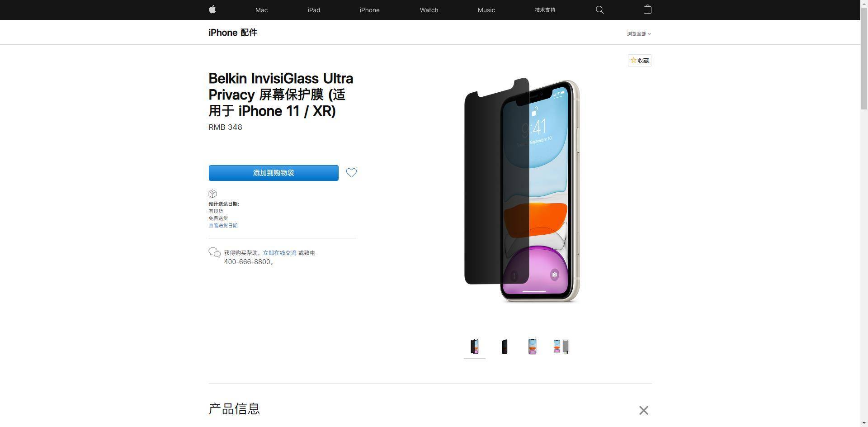Toggle the heart favorite icon
The height and width of the screenshot is (427, 868).
coord(351,173)
